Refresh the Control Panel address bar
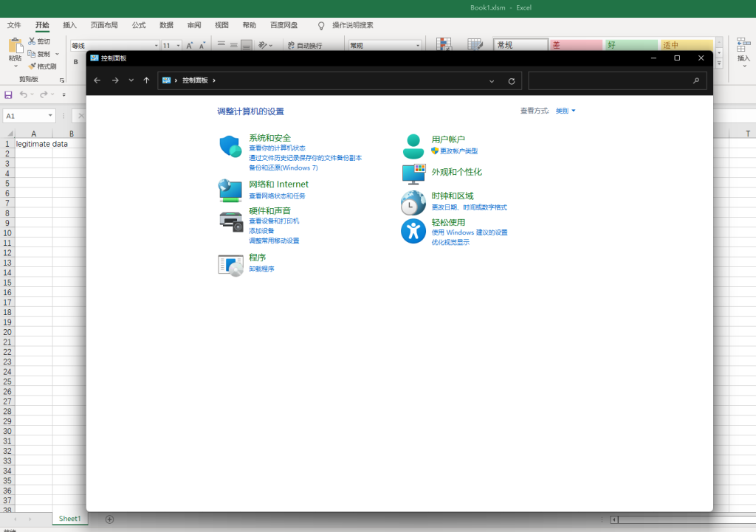Screen dimensions: 756x532 512,81
